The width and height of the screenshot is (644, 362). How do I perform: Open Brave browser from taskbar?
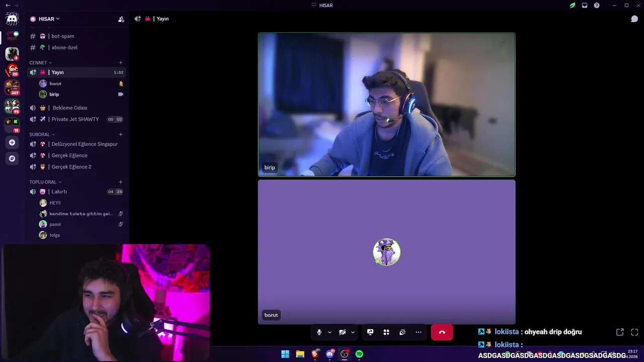pos(315,354)
